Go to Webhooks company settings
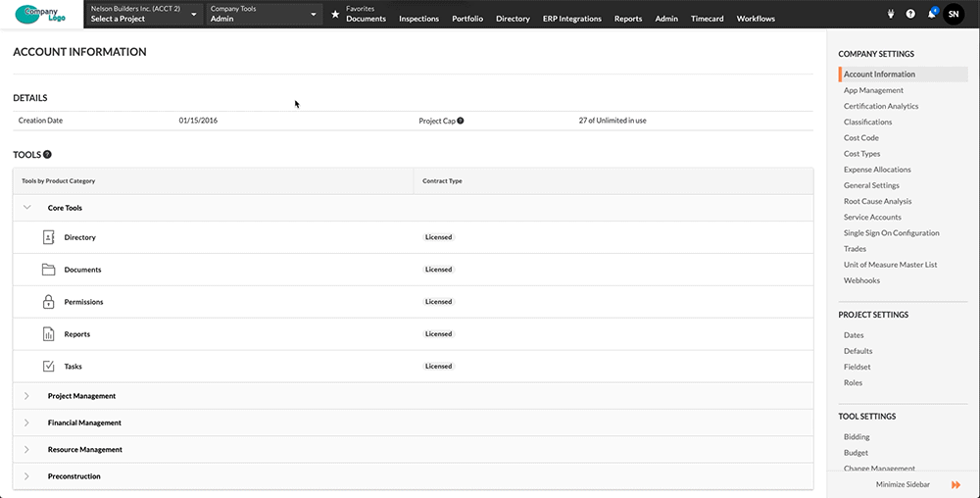 861,280
